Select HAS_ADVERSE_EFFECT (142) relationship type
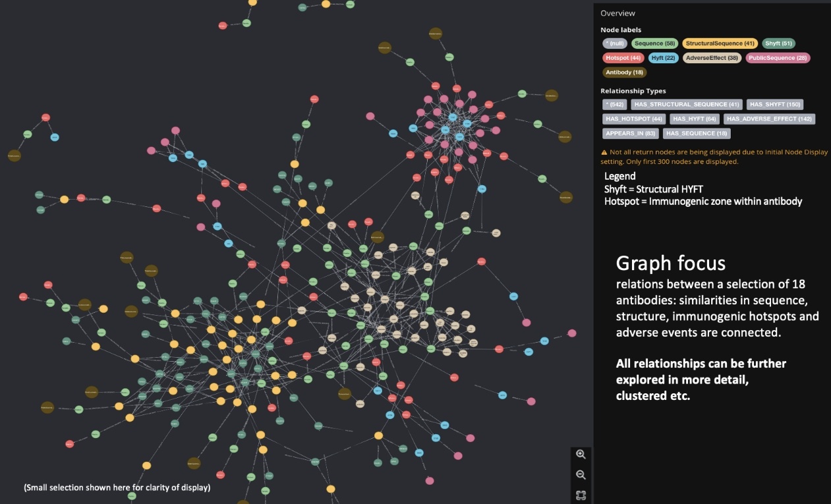 point(769,119)
